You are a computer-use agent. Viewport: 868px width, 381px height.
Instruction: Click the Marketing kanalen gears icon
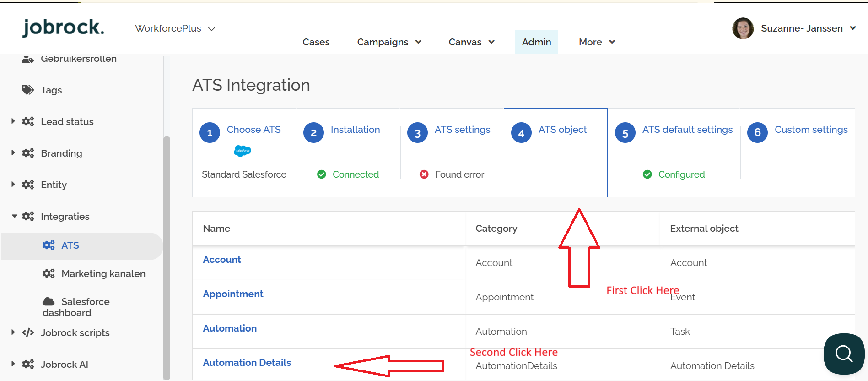coord(49,273)
